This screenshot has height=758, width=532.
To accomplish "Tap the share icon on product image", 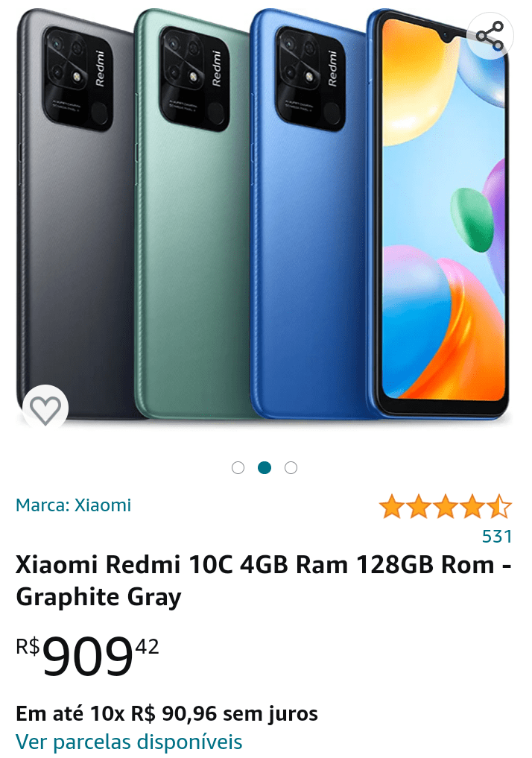I will click(x=490, y=35).
